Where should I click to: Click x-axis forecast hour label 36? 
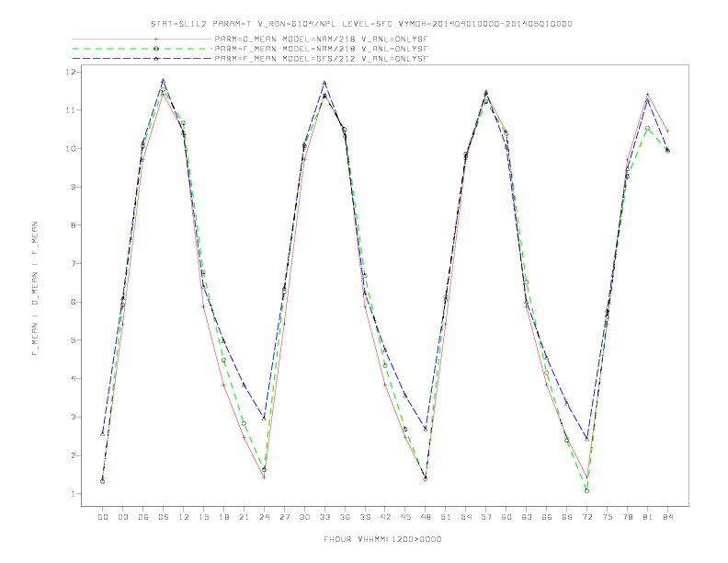(x=345, y=517)
